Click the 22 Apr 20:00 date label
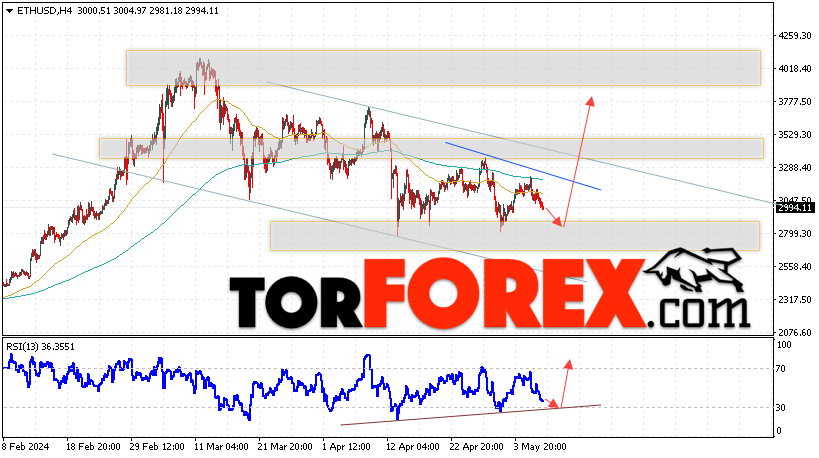 [477, 447]
